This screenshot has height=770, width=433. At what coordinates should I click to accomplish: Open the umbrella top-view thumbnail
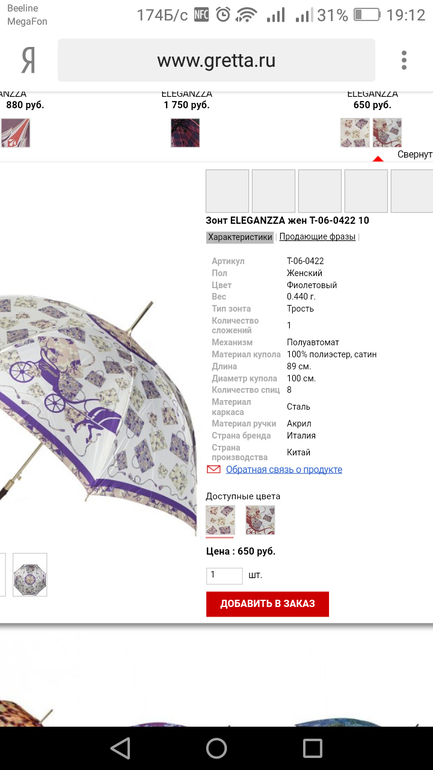pos(30,575)
